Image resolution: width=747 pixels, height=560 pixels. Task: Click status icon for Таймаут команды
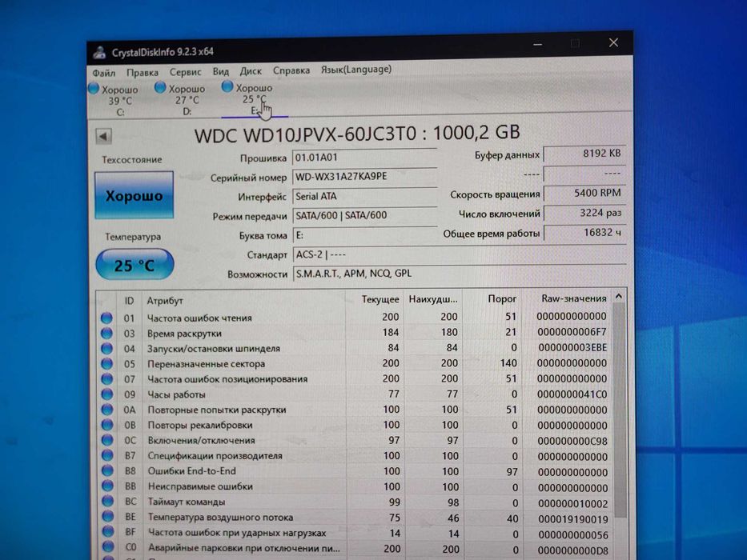(108, 502)
